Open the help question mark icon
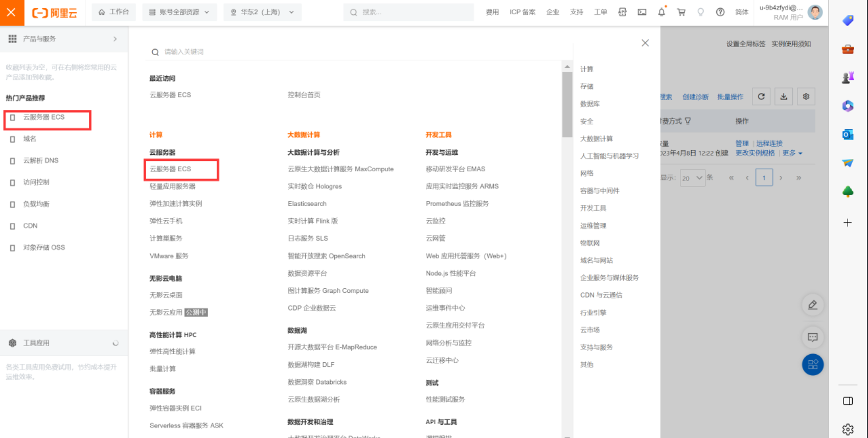The image size is (868, 438). (x=720, y=12)
